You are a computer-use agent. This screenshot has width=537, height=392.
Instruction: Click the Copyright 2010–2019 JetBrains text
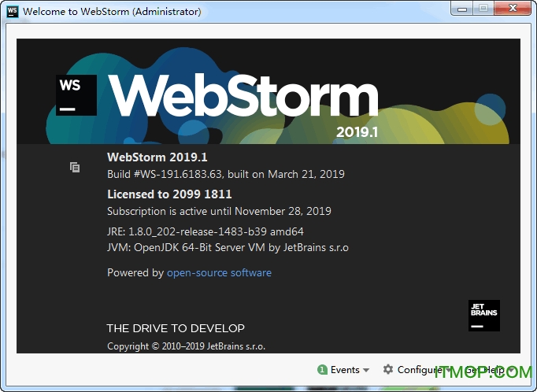(186, 346)
